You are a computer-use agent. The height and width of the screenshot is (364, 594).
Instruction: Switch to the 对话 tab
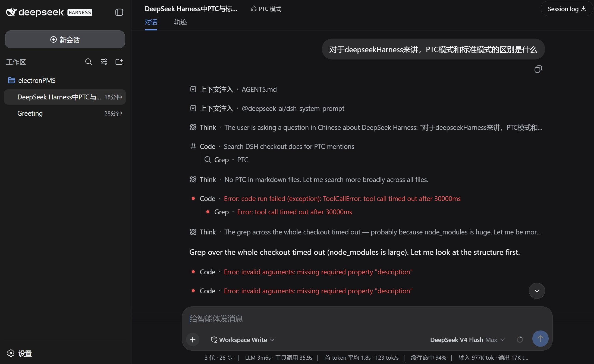(x=151, y=22)
